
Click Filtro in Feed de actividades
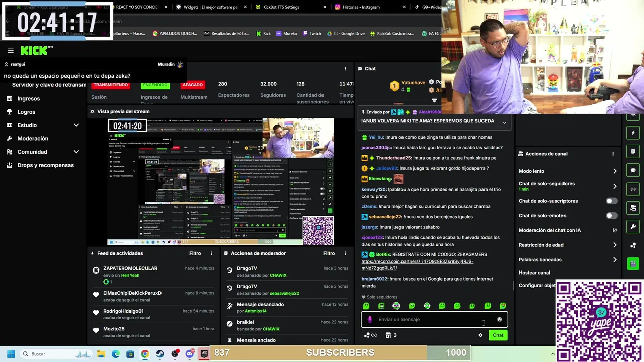195,254
